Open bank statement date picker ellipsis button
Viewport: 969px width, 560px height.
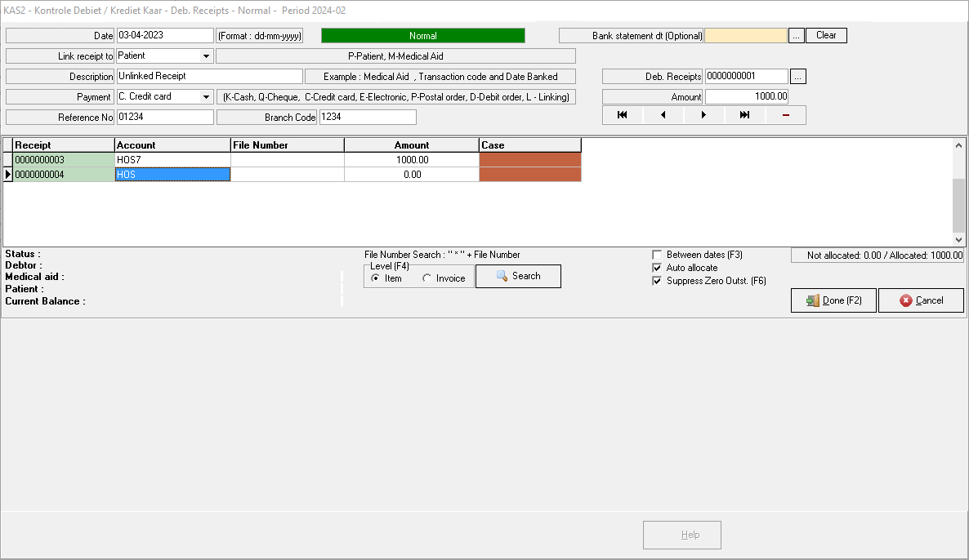click(797, 36)
